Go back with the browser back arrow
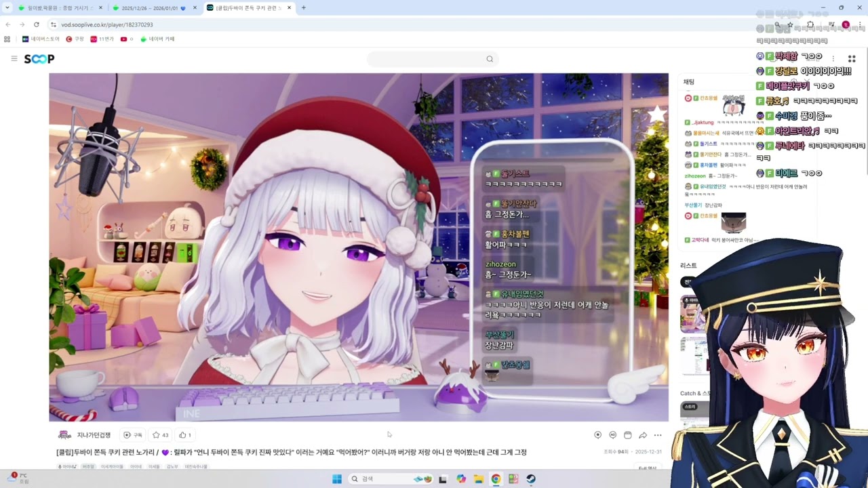This screenshot has height=488, width=868. coord(8,24)
